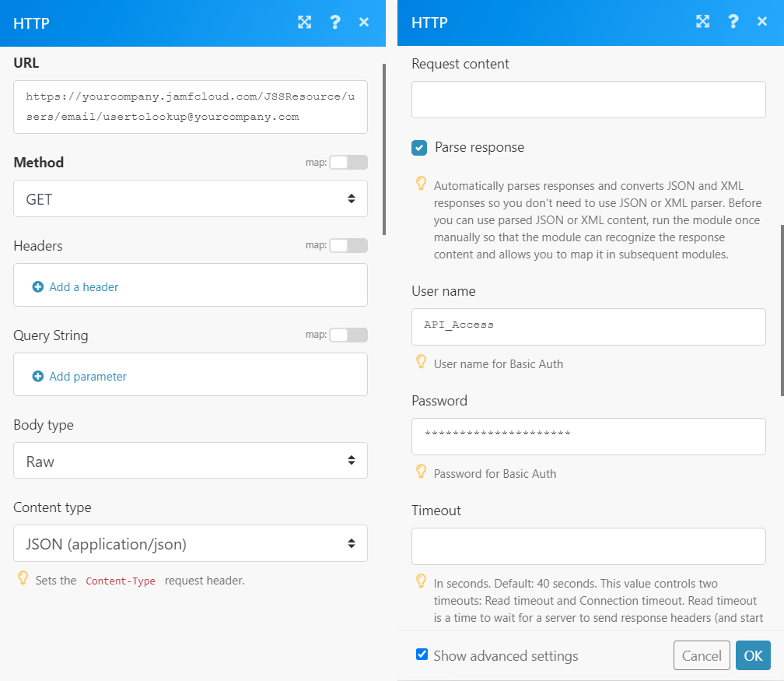Focus the Request content text box
The height and width of the screenshot is (681, 784).
(x=589, y=100)
